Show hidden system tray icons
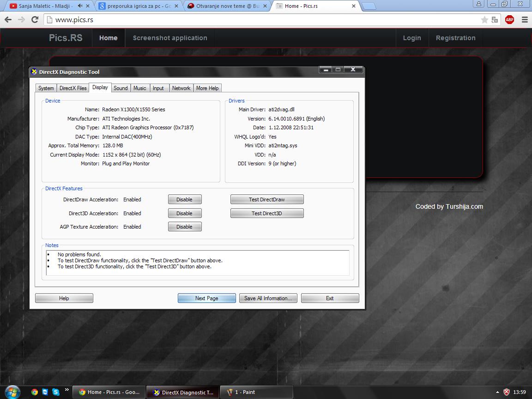 pos(497,392)
